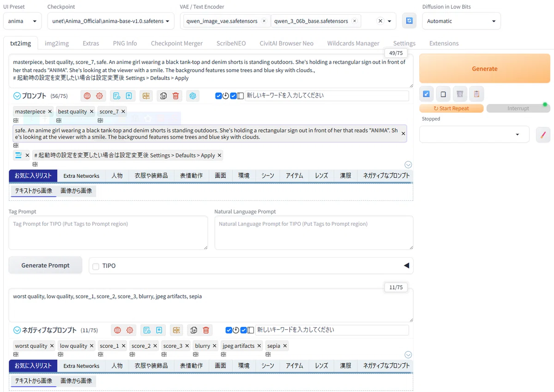Open the Diffusion in Low Bits dropdown
The height and width of the screenshot is (392, 554).
click(461, 21)
